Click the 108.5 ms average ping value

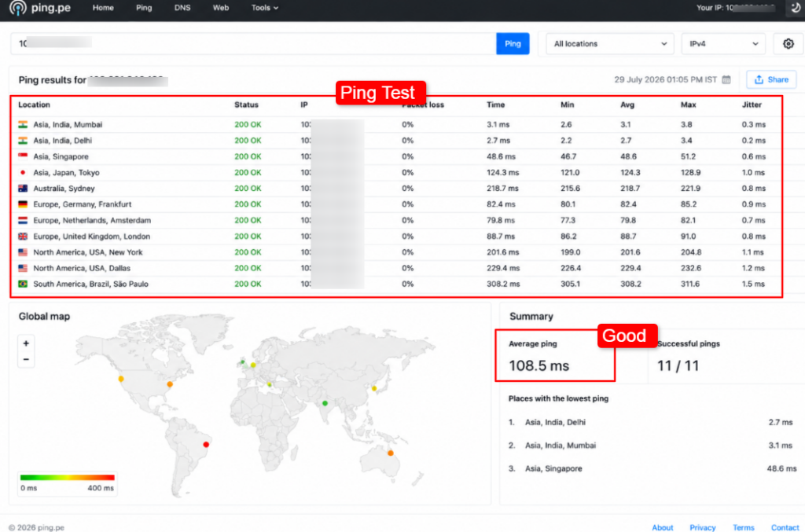click(x=539, y=365)
